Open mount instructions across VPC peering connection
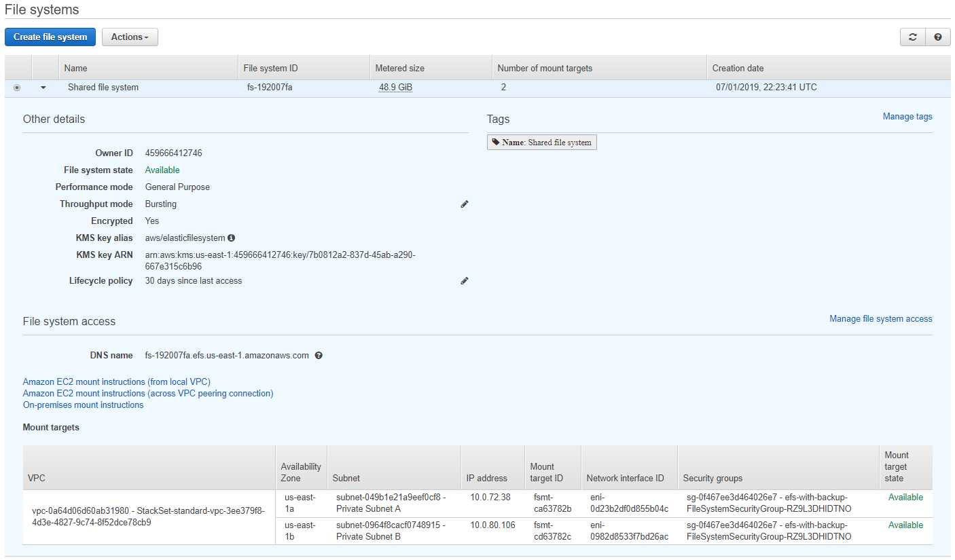This screenshot has width=955, height=560. tap(147, 393)
